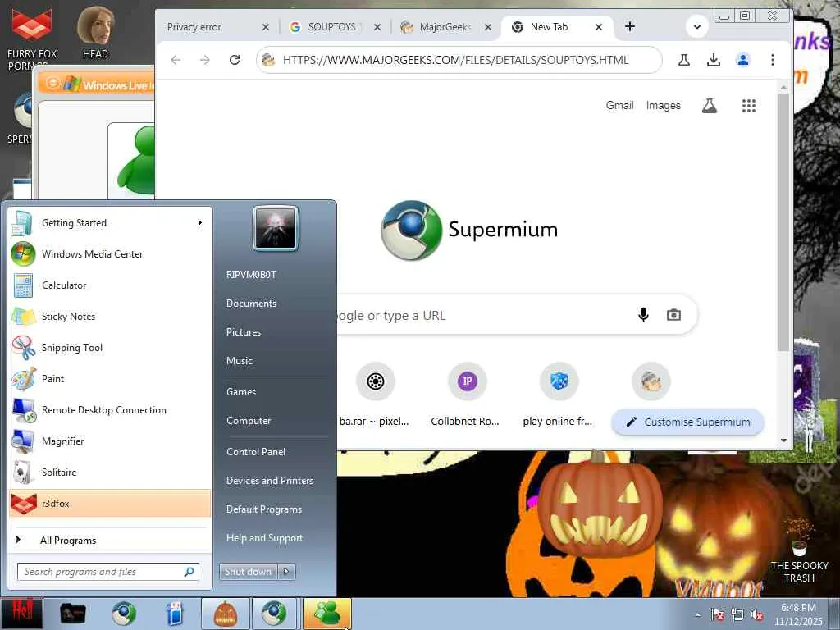Open the profile avatar icon
This screenshot has height=630, width=840.
[742, 60]
